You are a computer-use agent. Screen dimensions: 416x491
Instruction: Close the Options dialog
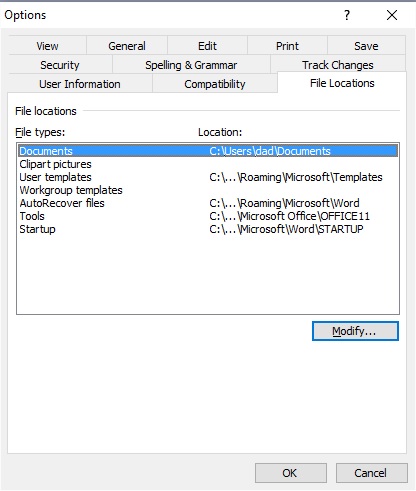[x=392, y=15]
